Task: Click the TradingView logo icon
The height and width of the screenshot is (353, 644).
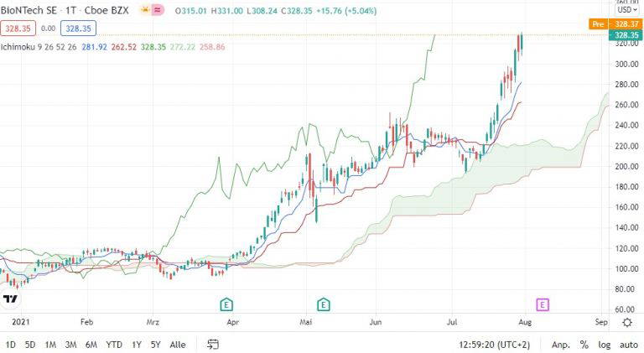Action: click(x=11, y=298)
